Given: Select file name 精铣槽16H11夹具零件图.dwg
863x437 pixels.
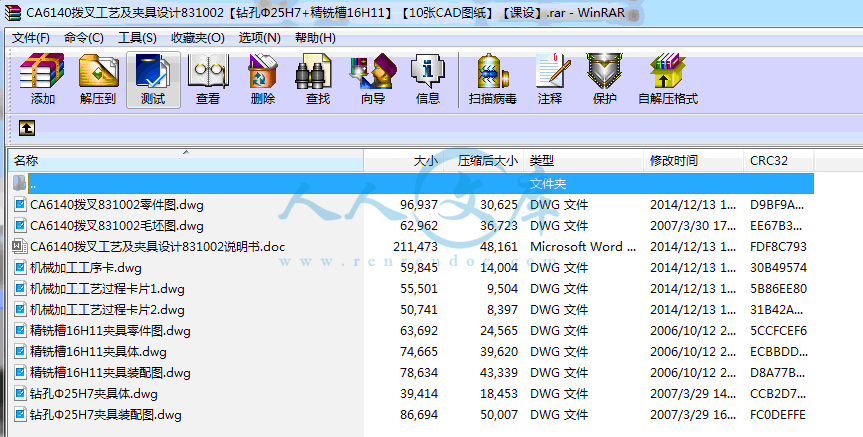Looking at the screenshot, I should [110, 330].
